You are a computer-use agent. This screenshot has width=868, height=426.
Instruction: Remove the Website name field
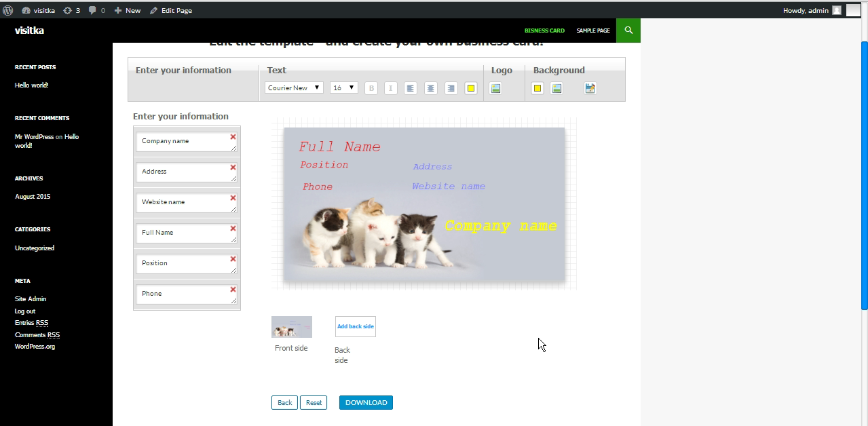click(x=233, y=198)
